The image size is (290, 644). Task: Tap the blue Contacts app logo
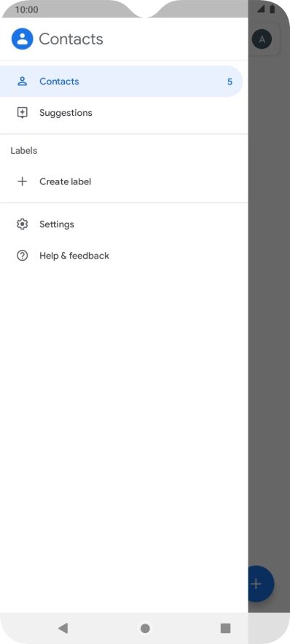(22, 39)
